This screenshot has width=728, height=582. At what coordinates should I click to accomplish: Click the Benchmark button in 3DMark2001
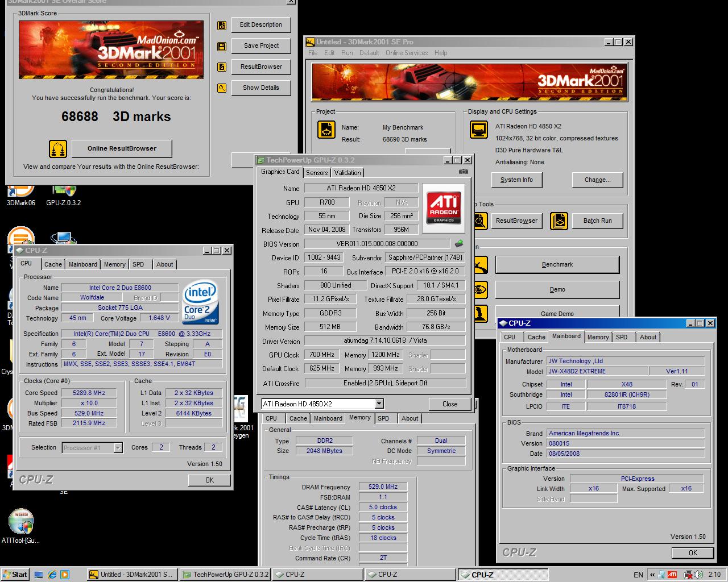[x=557, y=265]
